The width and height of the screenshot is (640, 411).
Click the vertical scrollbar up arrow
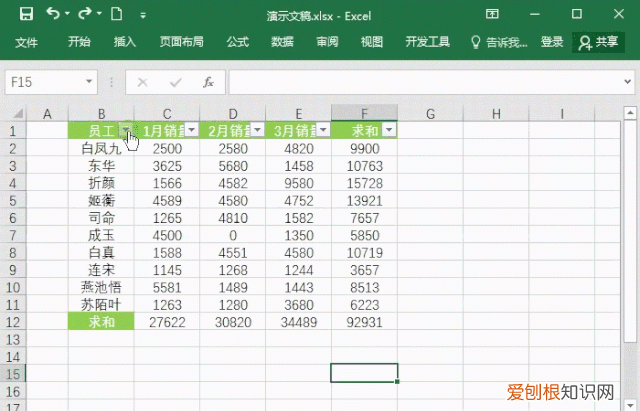pyautogui.click(x=631, y=113)
